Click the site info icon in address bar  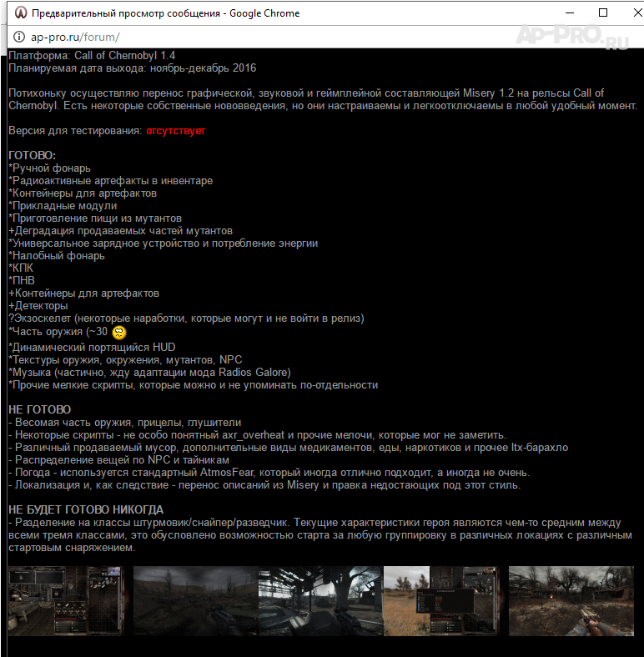pyautogui.click(x=19, y=37)
